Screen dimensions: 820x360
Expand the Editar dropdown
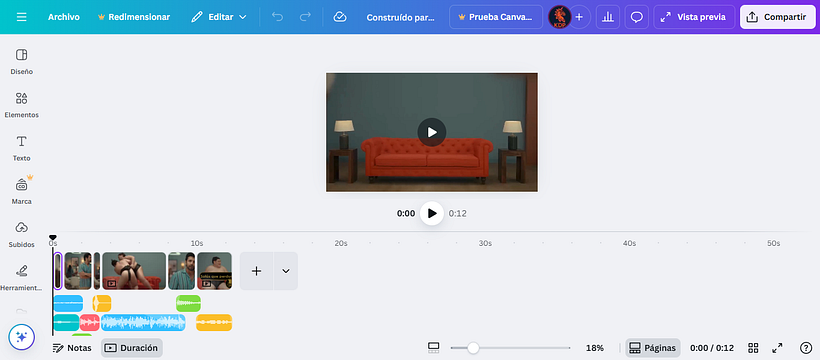(219, 17)
